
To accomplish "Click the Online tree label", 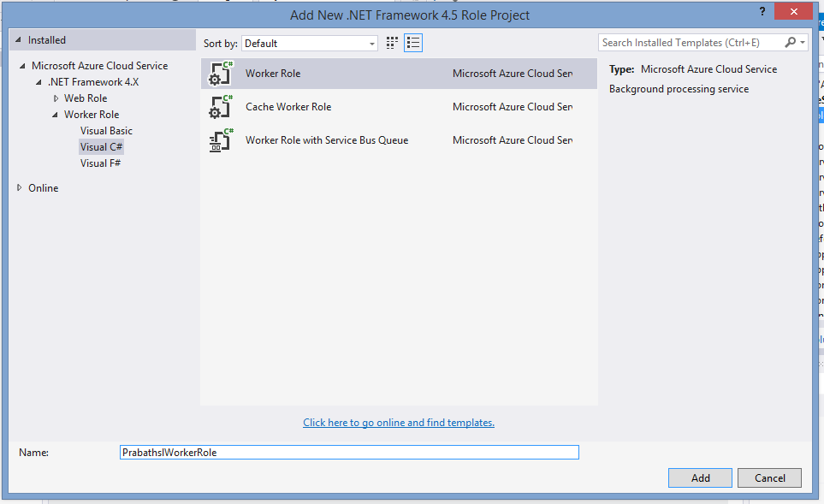I will [x=43, y=188].
